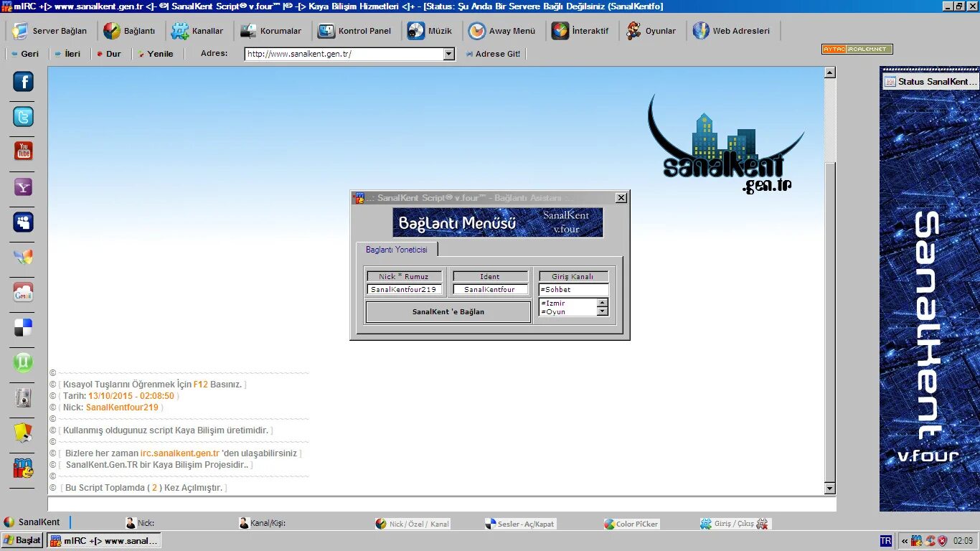This screenshot has width=980, height=551.
Task: Click the SanalKent bottom-left status button
Action: pos(33,522)
